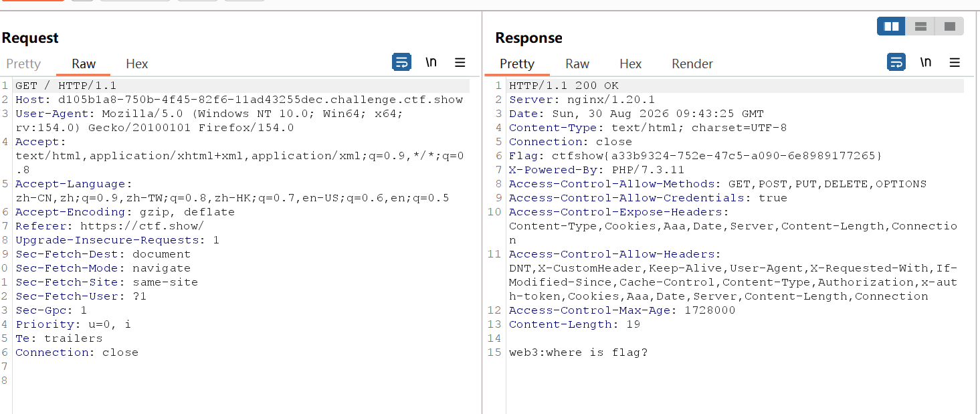
Task: Click the "X-Powered-By: PHP/7.3.11" header
Action: 597,170
